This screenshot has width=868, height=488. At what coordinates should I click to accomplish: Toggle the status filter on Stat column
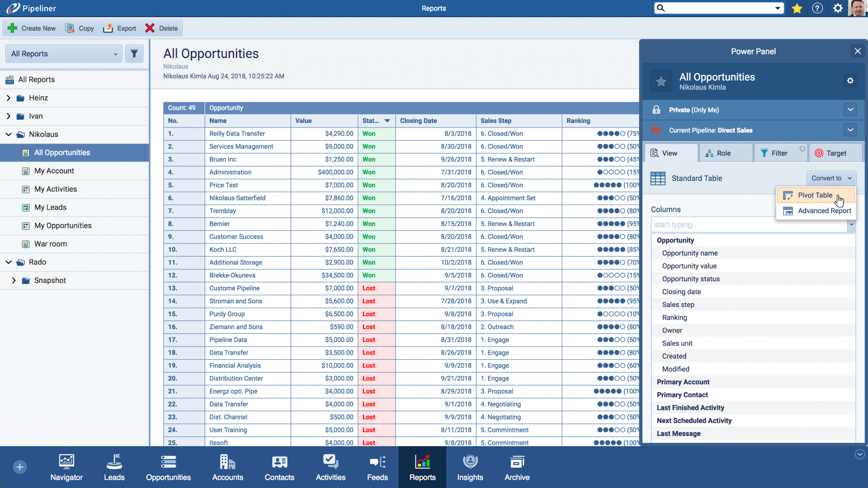pyautogui.click(x=387, y=120)
